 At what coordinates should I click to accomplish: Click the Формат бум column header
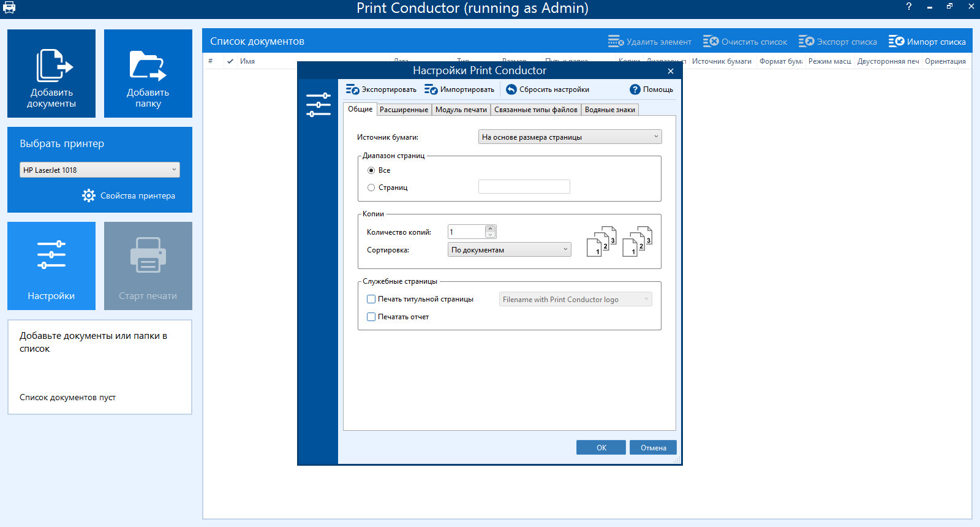781,61
